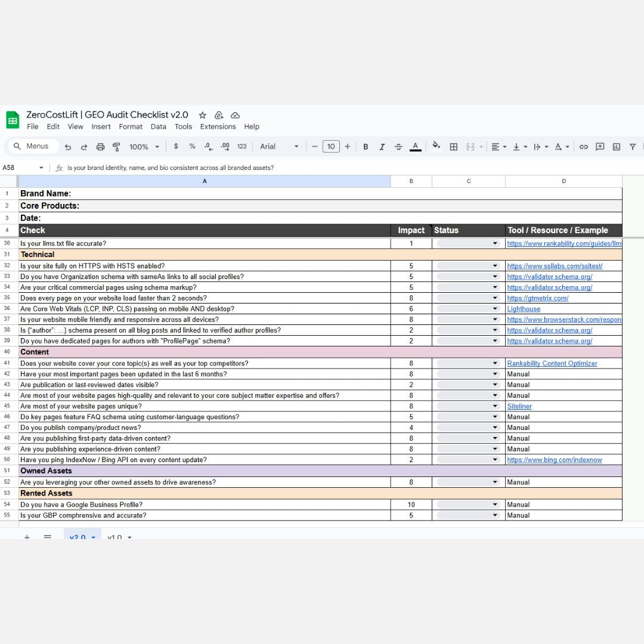The height and width of the screenshot is (644, 644).
Task: Click the font size input field
Action: point(331,147)
